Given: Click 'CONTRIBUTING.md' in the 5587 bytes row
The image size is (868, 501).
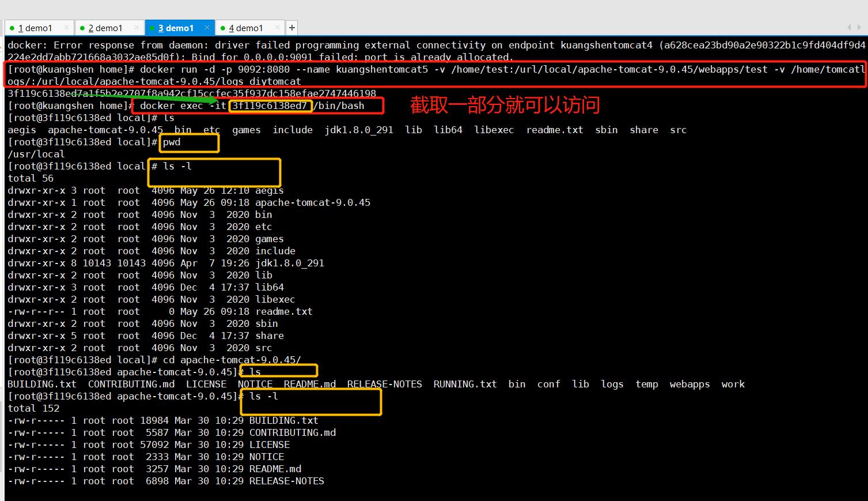Looking at the screenshot, I should [x=293, y=432].
